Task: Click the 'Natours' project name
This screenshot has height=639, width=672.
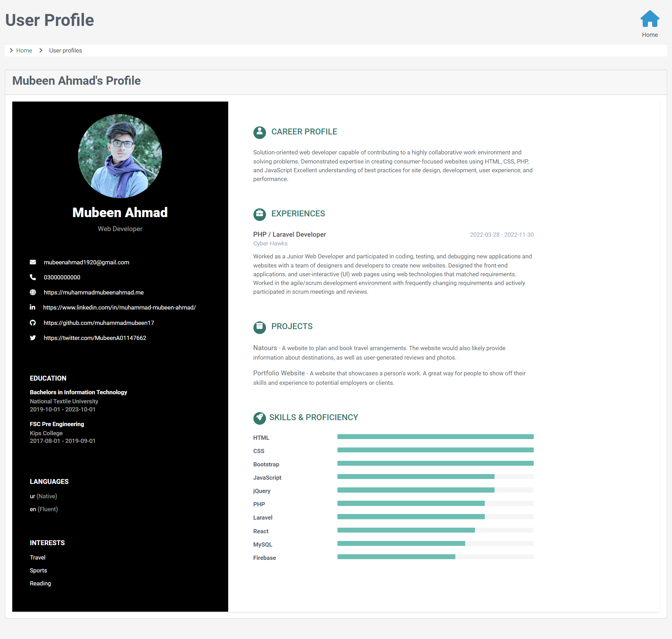Action: coord(265,348)
